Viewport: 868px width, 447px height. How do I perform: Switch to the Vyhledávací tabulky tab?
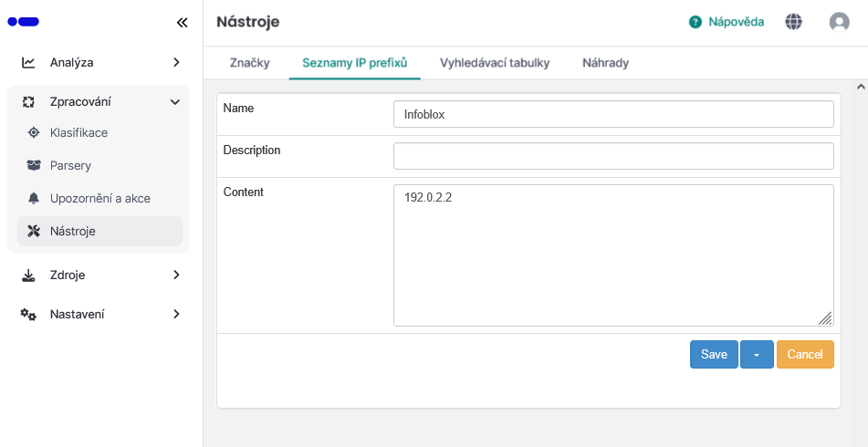tap(495, 63)
